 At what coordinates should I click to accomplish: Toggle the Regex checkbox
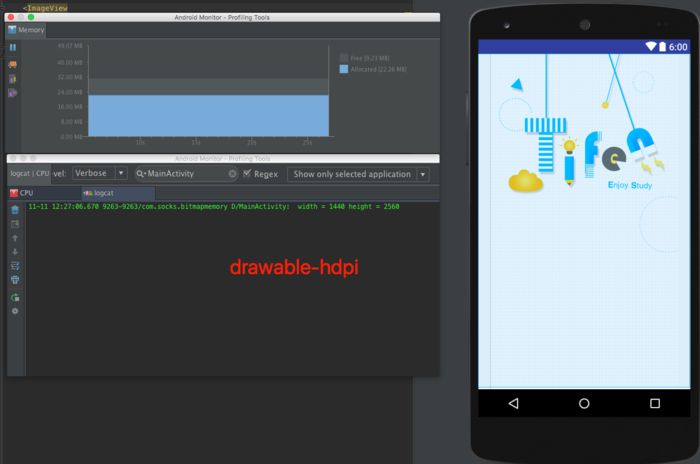pos(247,173)
